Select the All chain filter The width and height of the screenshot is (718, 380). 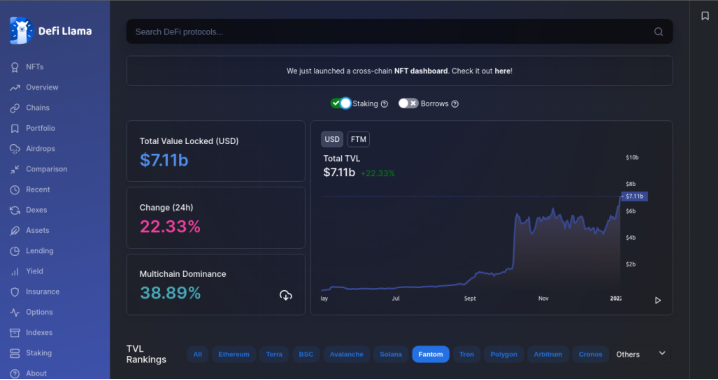(197, 354)
